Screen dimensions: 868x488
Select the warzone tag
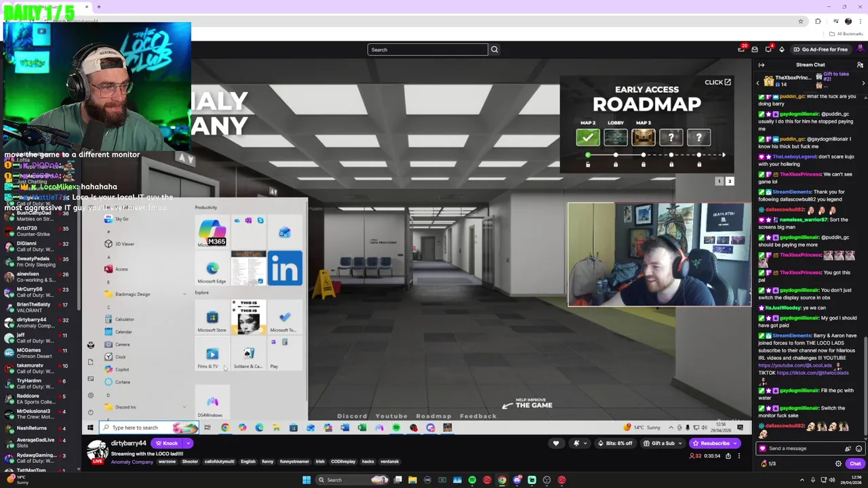tap(167, 462)
